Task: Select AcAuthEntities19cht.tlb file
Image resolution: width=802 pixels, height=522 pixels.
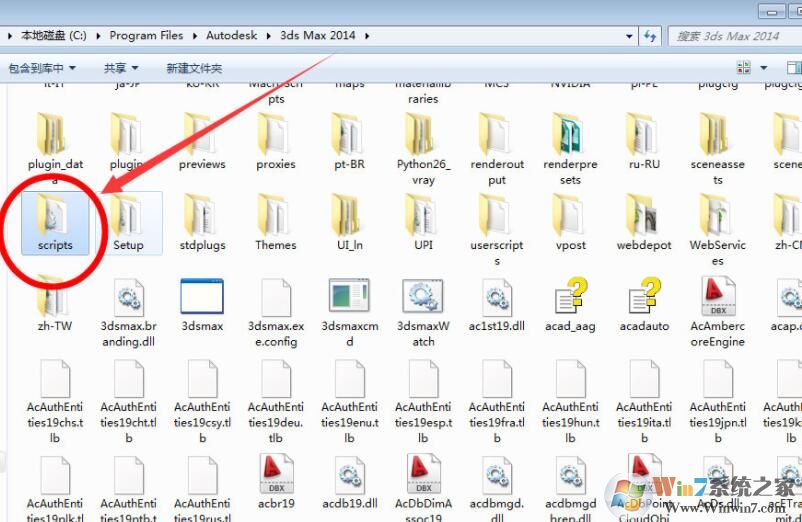Action: [x=128, y=401]
